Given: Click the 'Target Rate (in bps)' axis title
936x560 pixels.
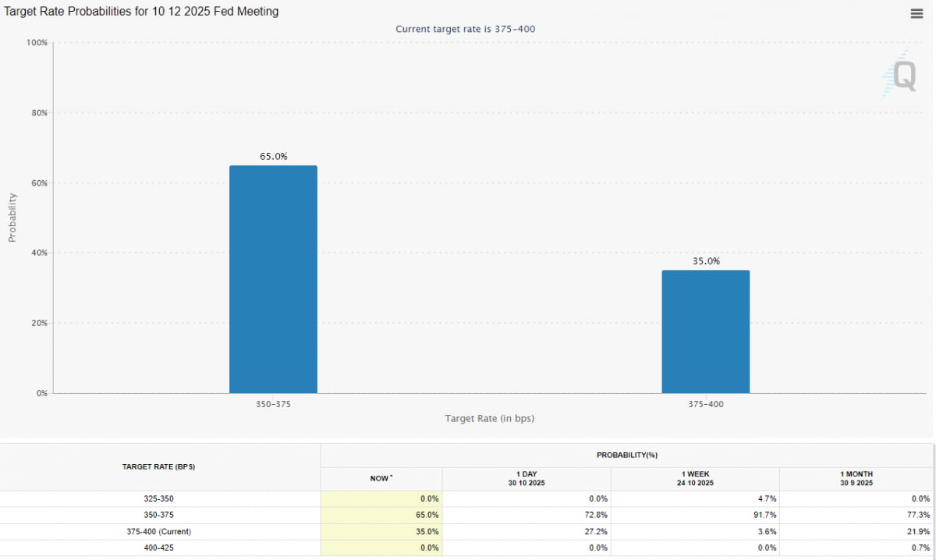Looking at the screenshot, I should coord(489,419).
